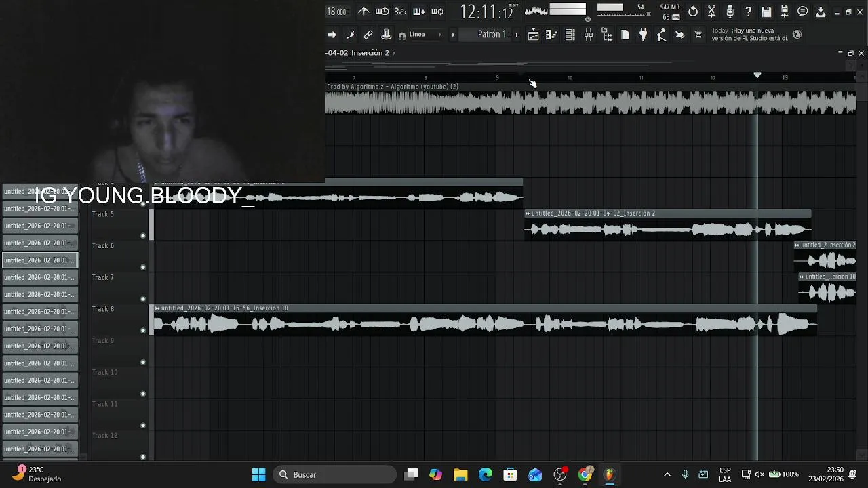Viewport: 868px width, 488px height.
Task: Toggle overdub blend recording icon
Action: point(419,12)
